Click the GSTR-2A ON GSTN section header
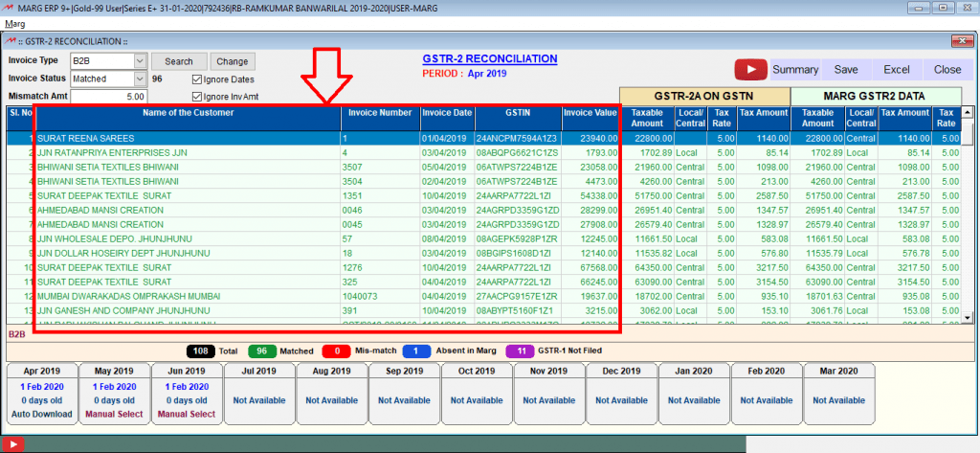980x453 pixels. [x=704, y=97]
